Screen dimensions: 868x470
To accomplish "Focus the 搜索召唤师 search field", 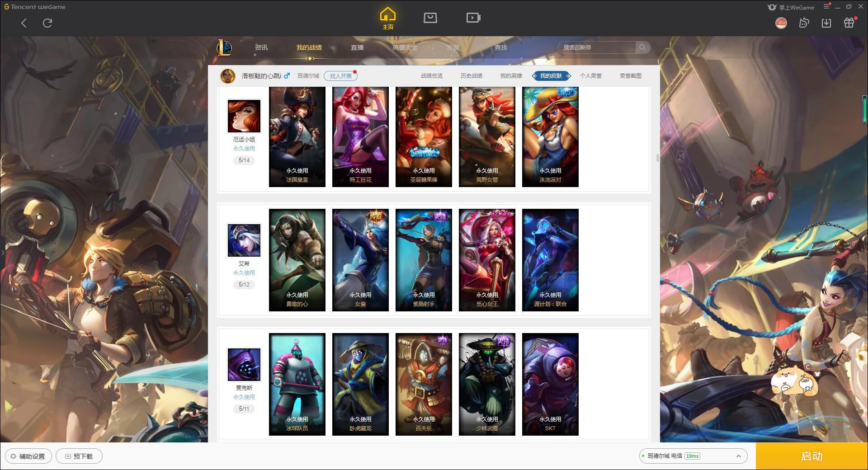I will click(x=597, y=47).
